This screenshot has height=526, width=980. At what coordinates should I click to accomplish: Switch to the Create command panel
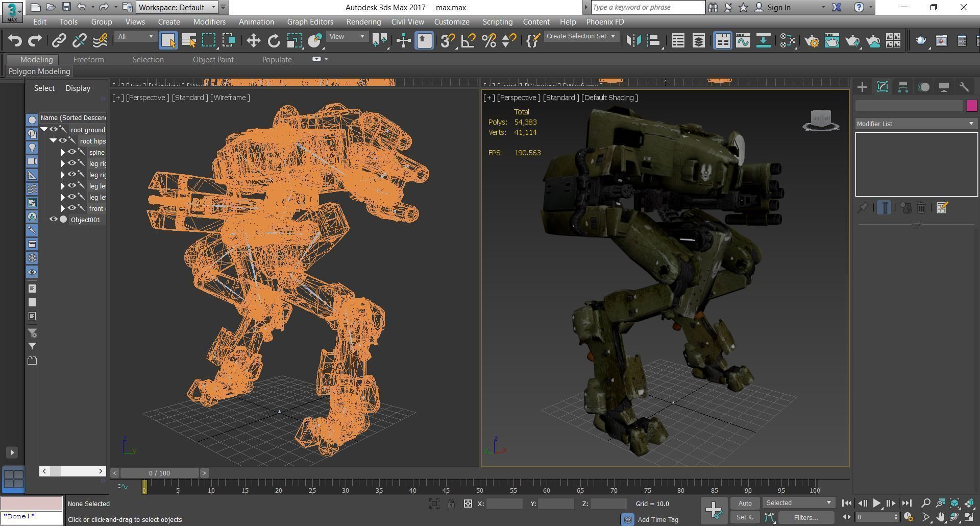click(862, 87)
